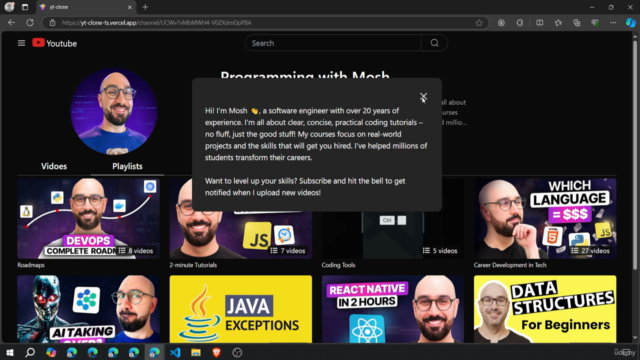Click the search magnifier button
The width and height of the screenshot is (640, 360).
pyautogui.click(x=434, y=43)
